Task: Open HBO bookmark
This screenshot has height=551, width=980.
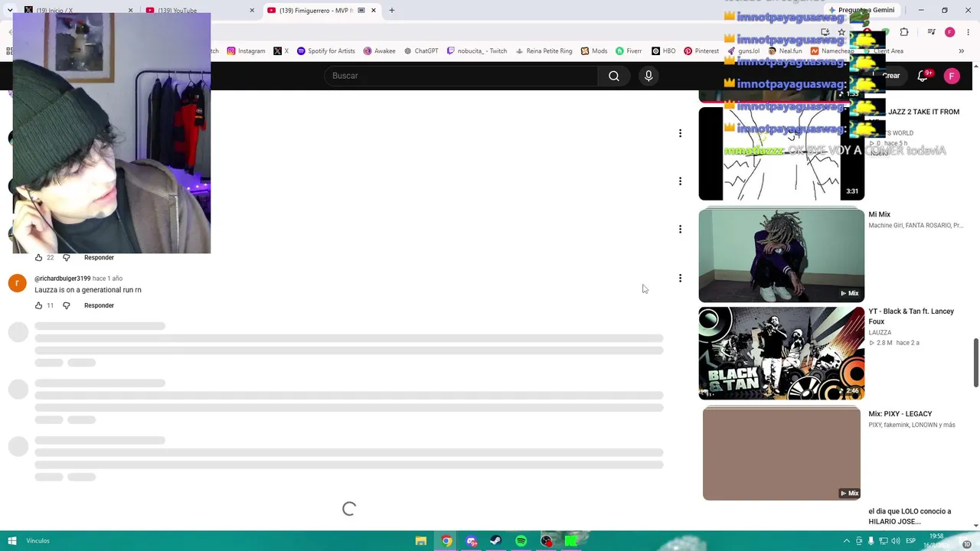Action: (x=663, y=51)
